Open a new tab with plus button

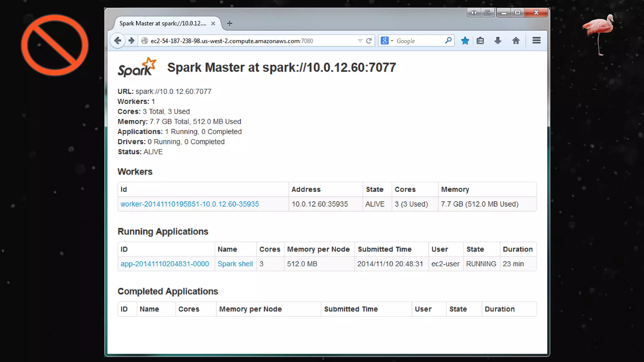(230, 24)
